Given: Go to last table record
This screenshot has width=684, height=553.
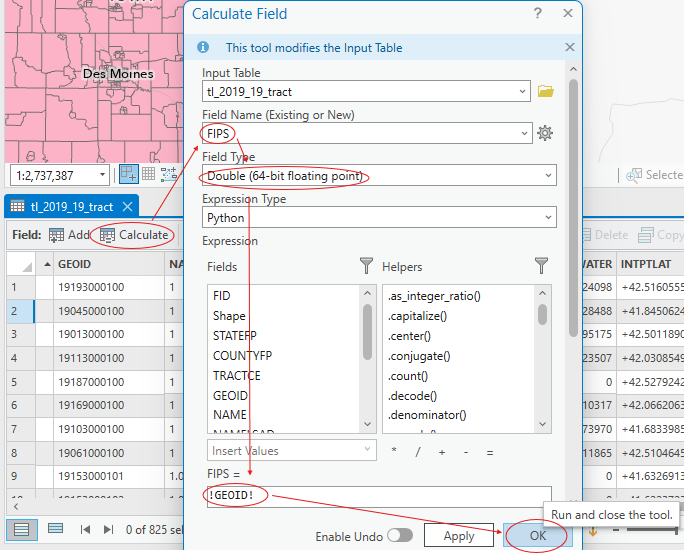Looking at the screenshot, I should tap(108, 529).
